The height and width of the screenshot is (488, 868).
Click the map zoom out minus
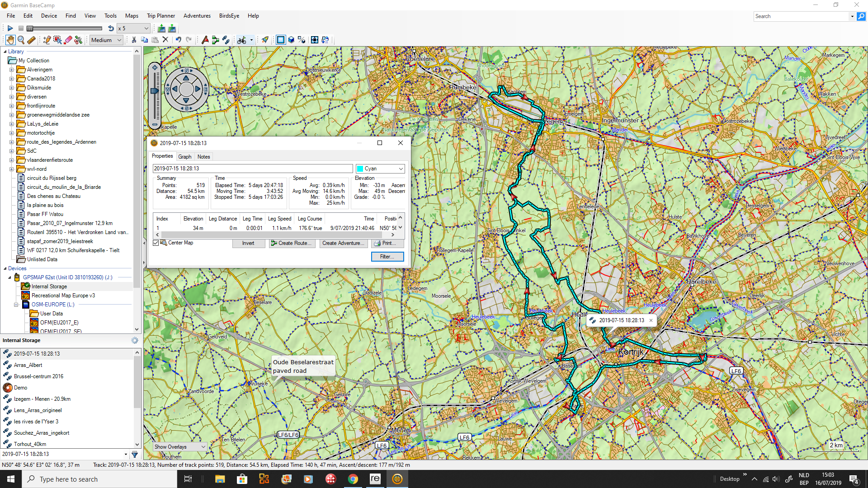(155, 124)
